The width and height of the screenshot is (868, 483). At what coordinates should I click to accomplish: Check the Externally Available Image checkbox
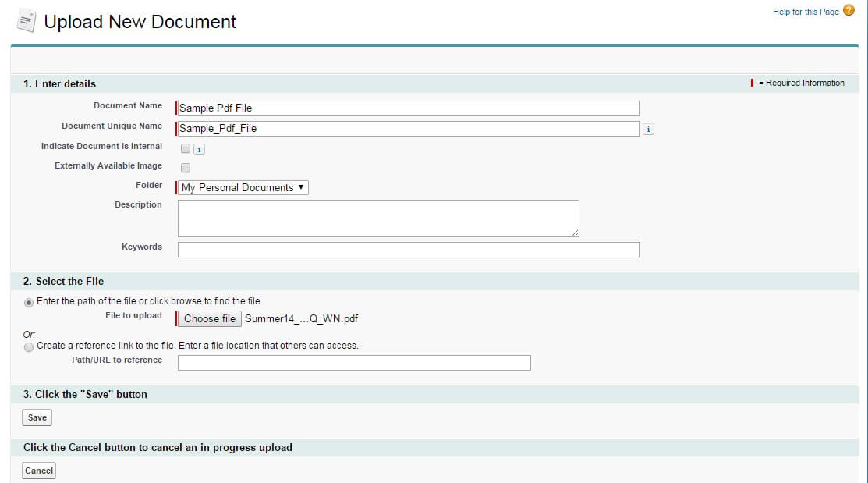tap(184, 167)
